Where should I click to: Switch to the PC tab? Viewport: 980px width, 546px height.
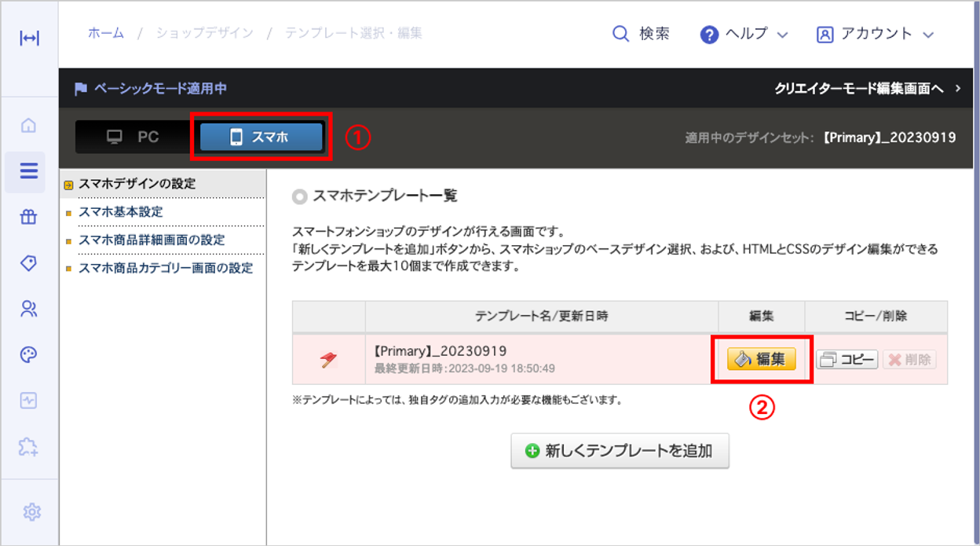click(133, 137)
